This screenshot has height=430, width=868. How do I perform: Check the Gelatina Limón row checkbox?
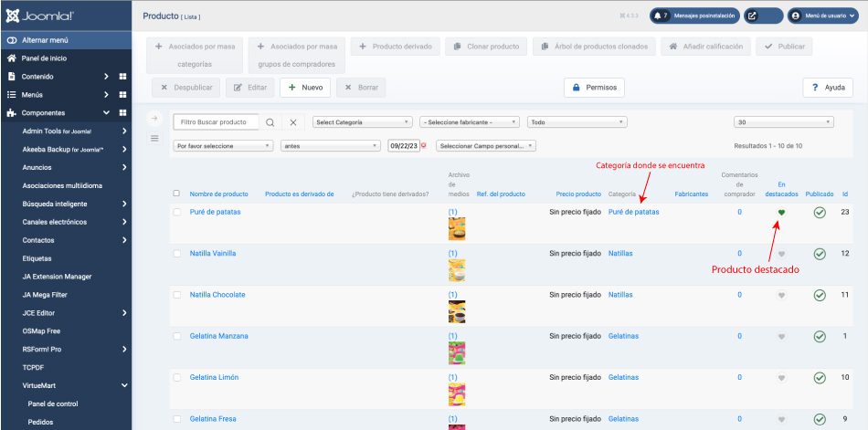[176, 377]
